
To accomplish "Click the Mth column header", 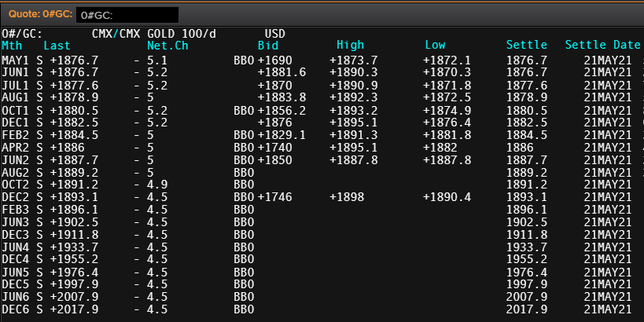I will tap(11, 46).
